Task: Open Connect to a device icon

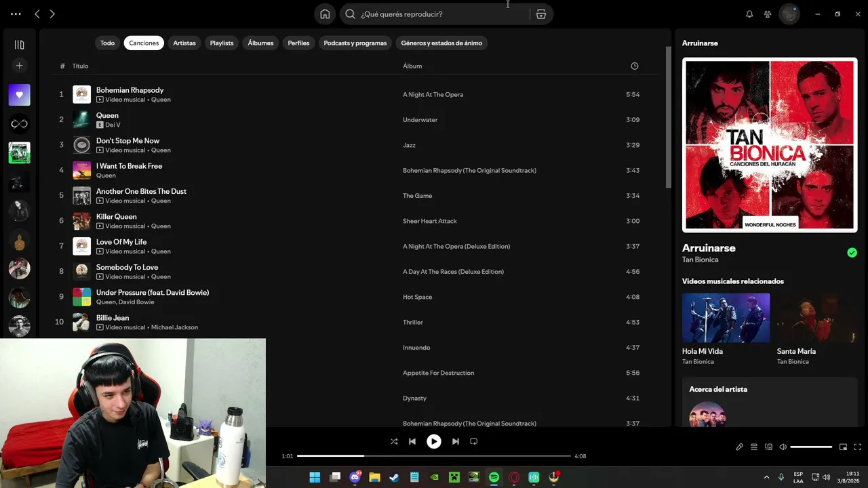Action: 768,447
